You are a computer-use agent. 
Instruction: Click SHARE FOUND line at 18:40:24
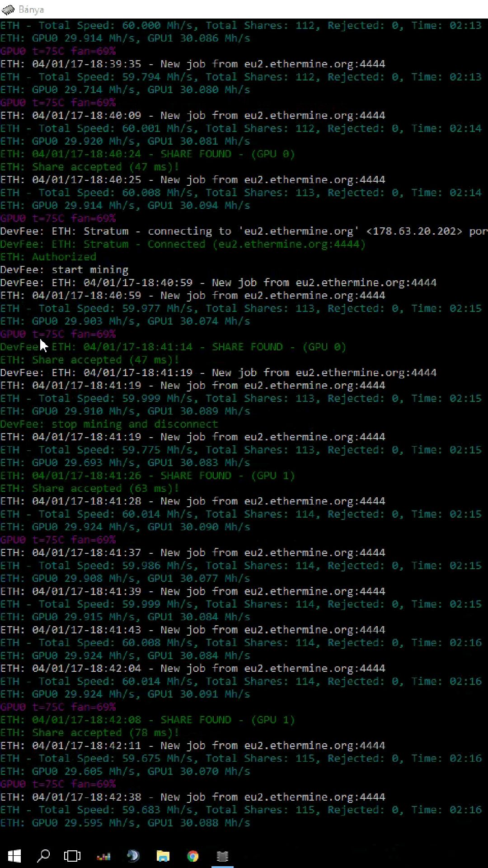click(147, 154)
